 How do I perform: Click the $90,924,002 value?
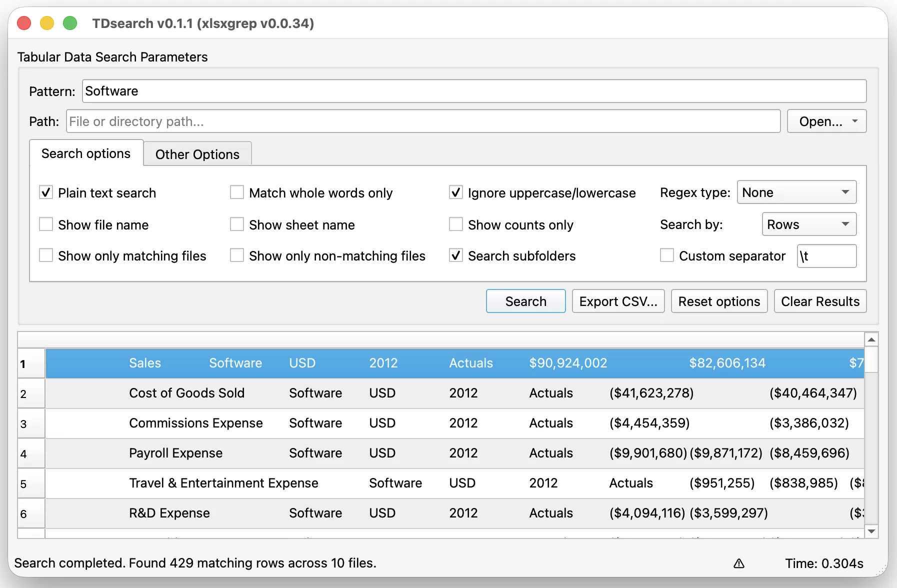pyautogui.click(x=568, y=363)
